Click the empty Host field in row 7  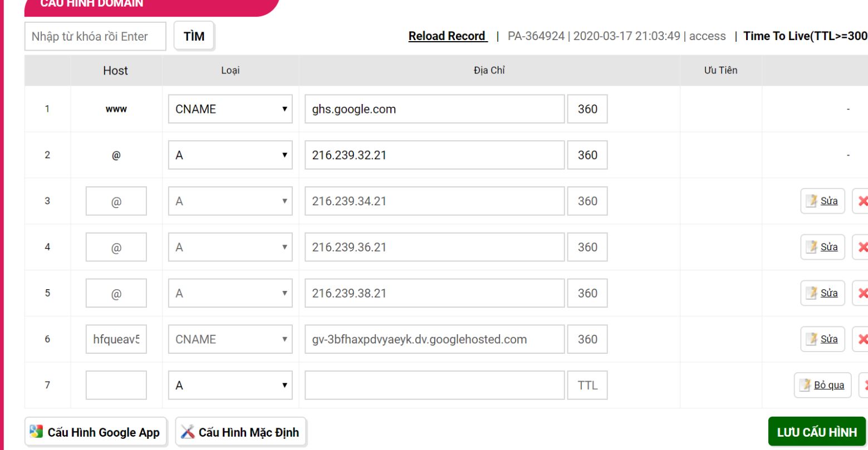[116, 385]
